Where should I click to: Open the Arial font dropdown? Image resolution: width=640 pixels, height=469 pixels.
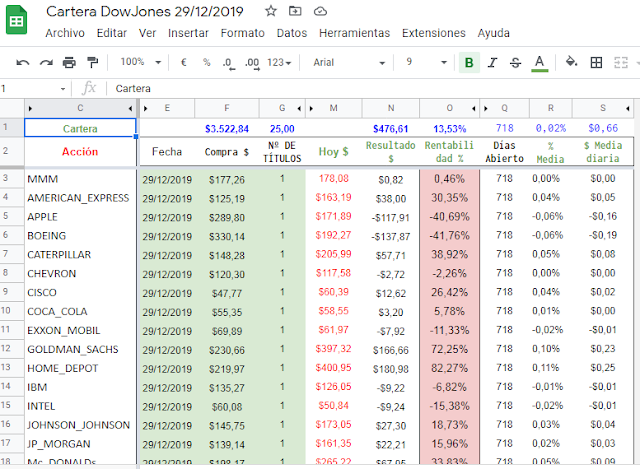click(349, 62)
